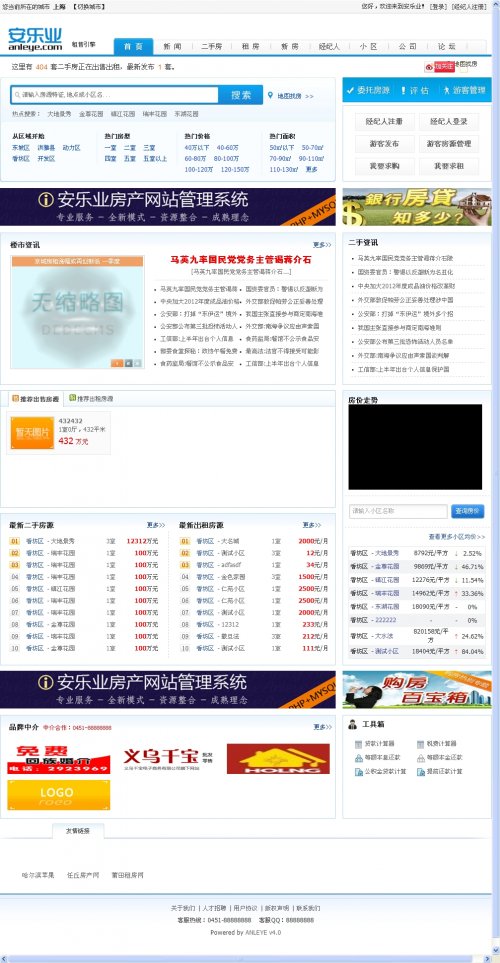Open the 公积金贷款计算 tool
This screenshot has height=963, width=500.
click(381, 771)
